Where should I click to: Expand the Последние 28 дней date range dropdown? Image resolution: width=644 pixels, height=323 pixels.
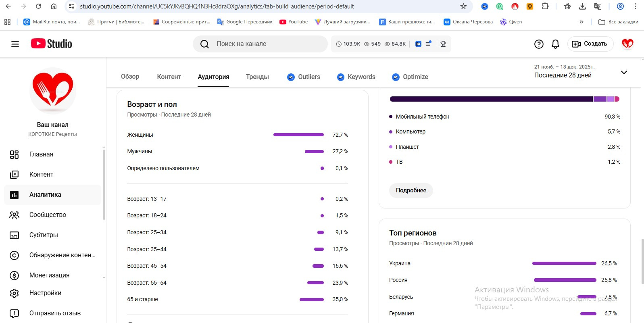tap(624, 73)
